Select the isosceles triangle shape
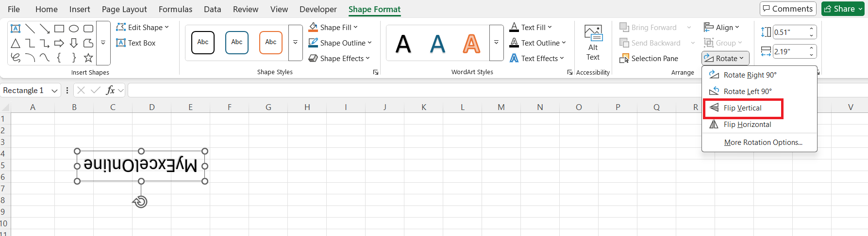Viewport: 868px width, 236px height. pyautogui.click(x=16, y=43)
